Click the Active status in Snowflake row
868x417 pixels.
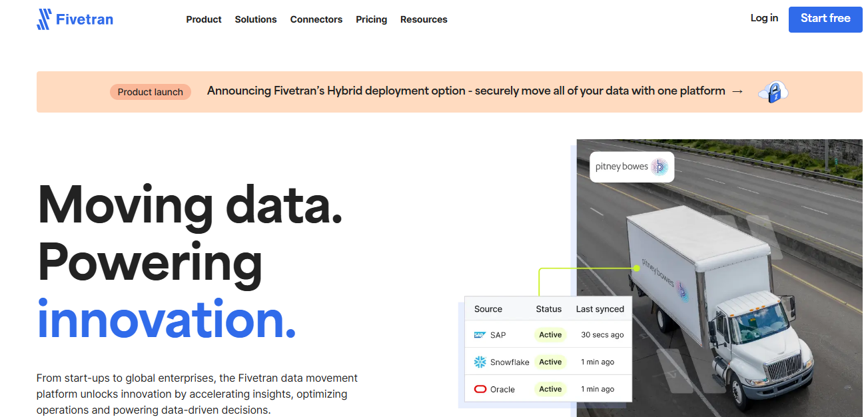pyautogui.click(x=550, y=362)
